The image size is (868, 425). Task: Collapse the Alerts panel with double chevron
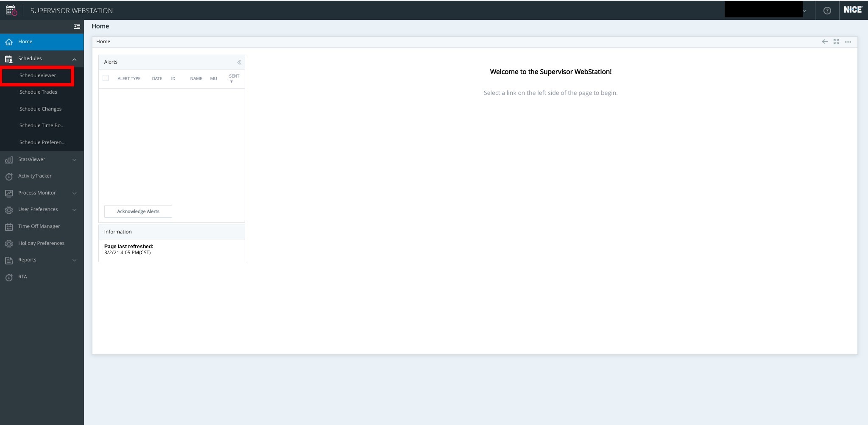click(239, 62)
